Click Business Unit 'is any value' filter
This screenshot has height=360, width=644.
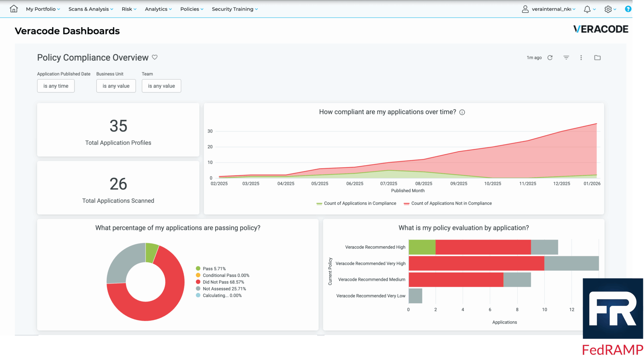click(116, 86)
